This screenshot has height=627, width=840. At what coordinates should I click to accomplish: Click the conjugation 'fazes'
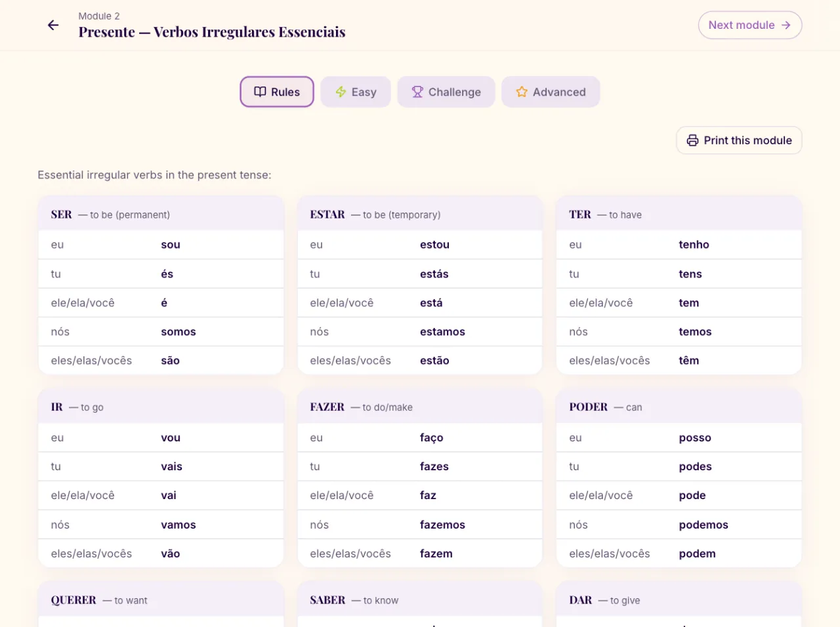click(x=434, y=467)
